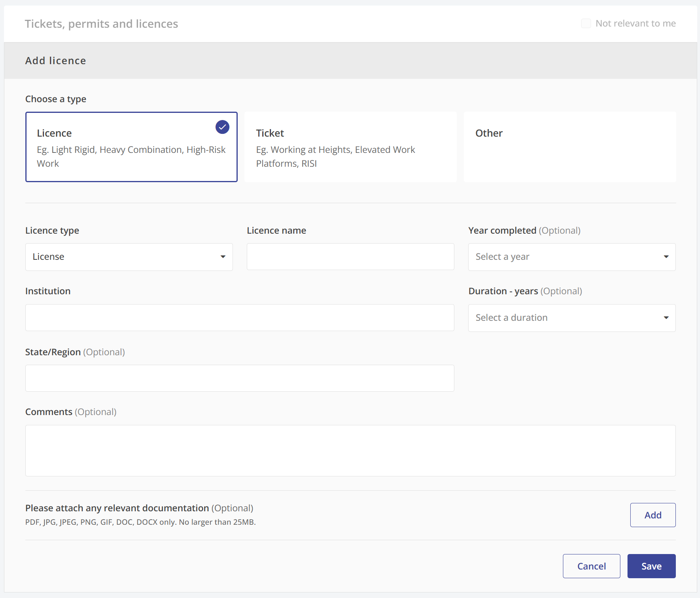Click the Cancel button
The image size is (700, 598).
click(x=591, y=566)
